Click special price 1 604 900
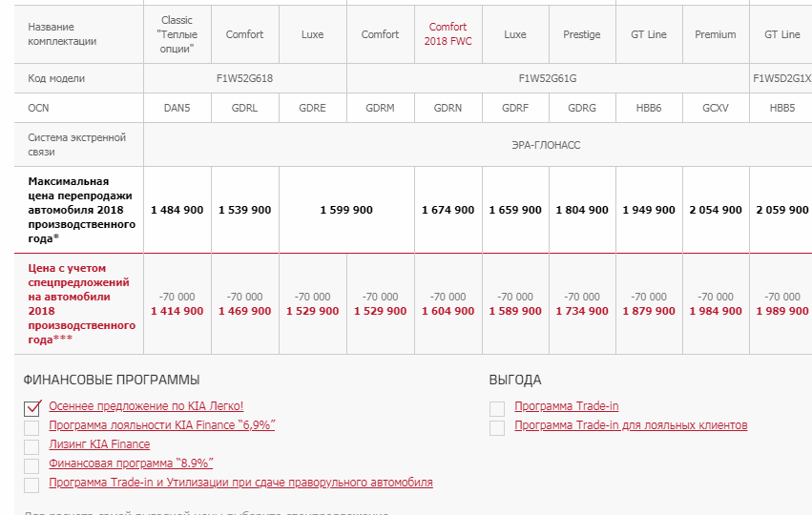This screenshot has height=515, width=812. pos(448,311)
